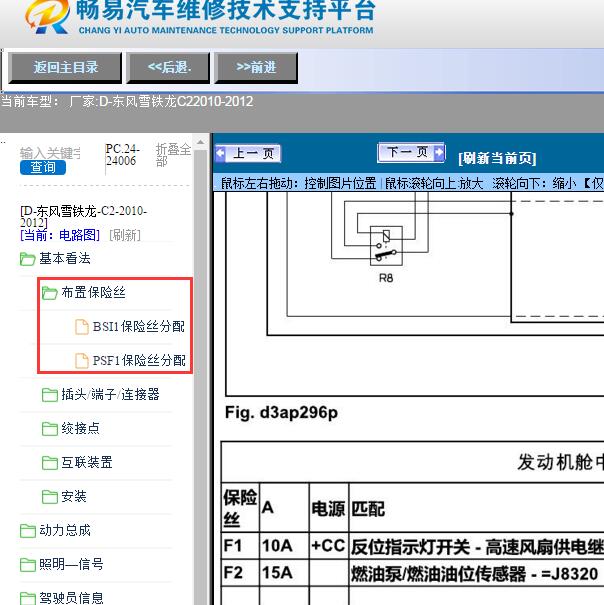Expand the 互联装置 folder
The width and height of the screenshot is (604, 605).
(87, 462)
